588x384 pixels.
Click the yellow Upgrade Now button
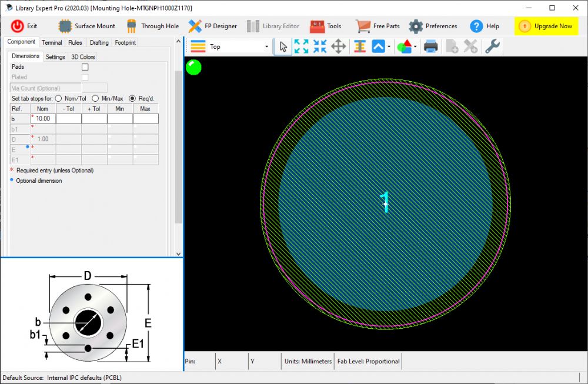point(546,26)
